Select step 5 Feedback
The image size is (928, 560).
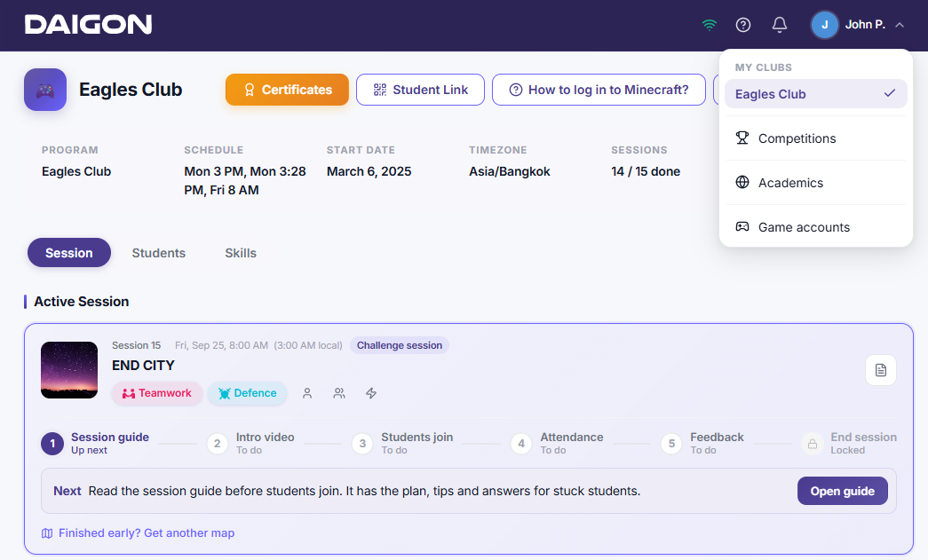point(702,443)
